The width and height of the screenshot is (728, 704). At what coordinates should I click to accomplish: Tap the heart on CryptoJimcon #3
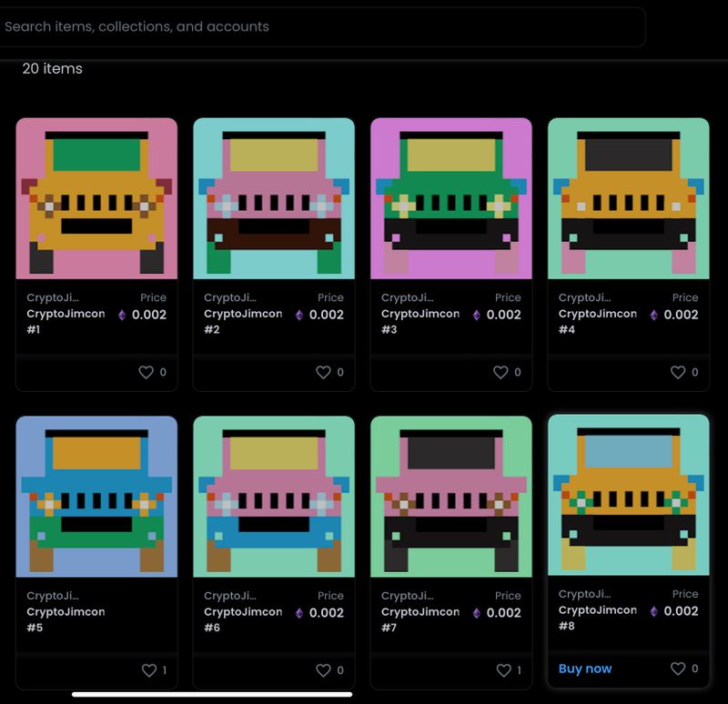[500, 372]
